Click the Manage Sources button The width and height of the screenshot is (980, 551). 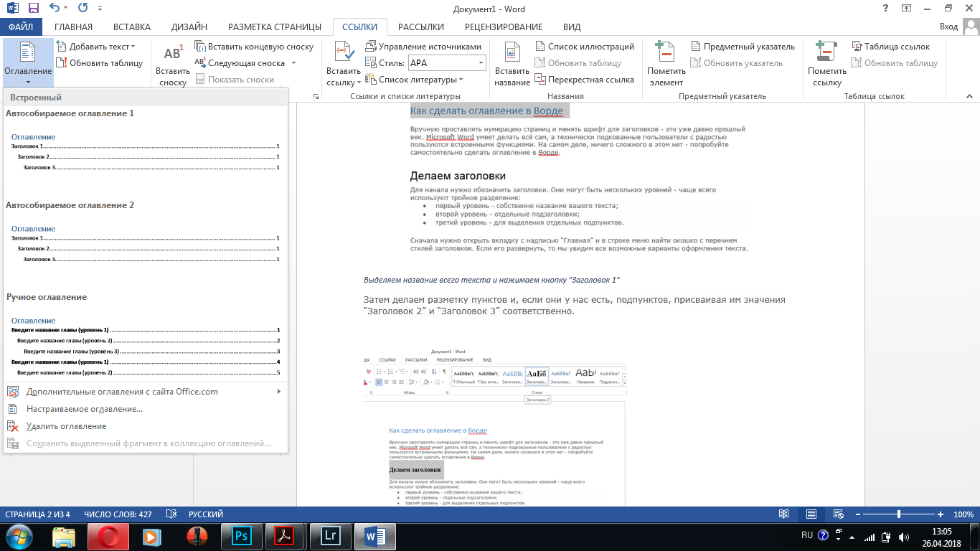point(423,47)
